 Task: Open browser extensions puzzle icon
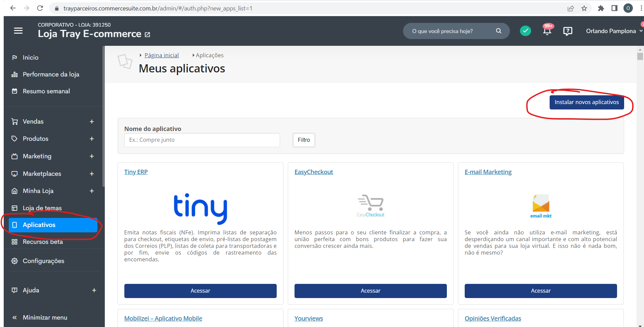coord(601,8)
